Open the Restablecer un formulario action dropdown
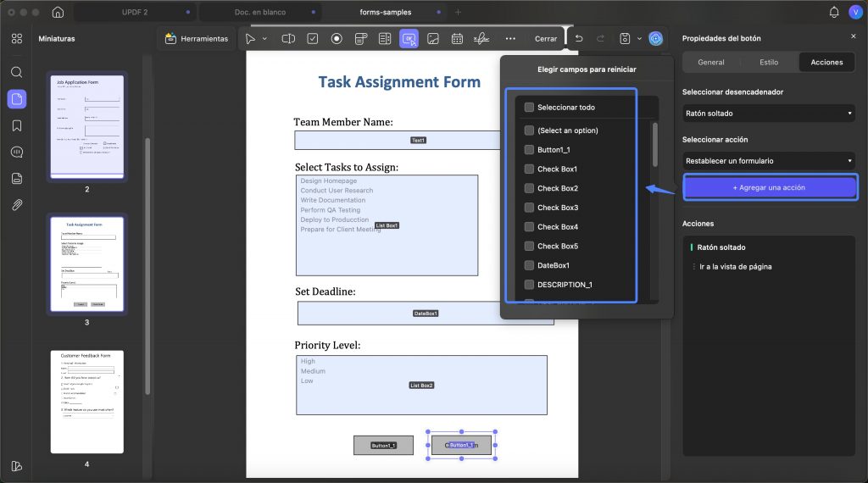868x483 pixels. click(x=769, y=161)
